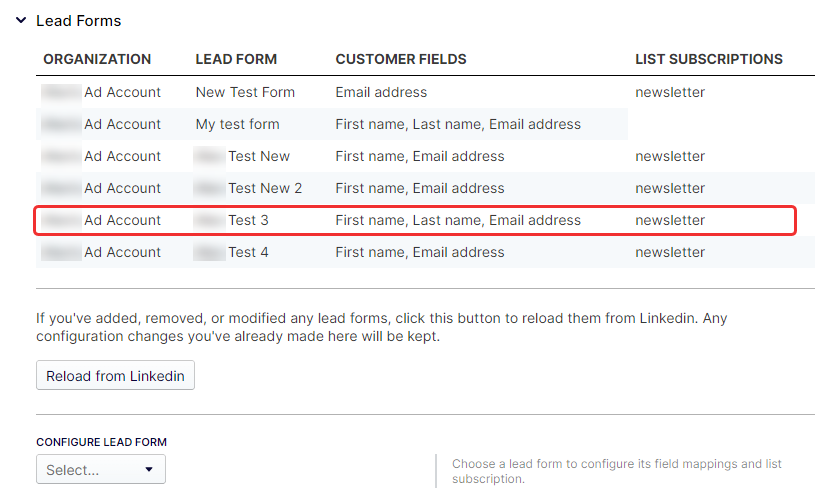Select the Test New 2 lead form

(x=264, y=188)
